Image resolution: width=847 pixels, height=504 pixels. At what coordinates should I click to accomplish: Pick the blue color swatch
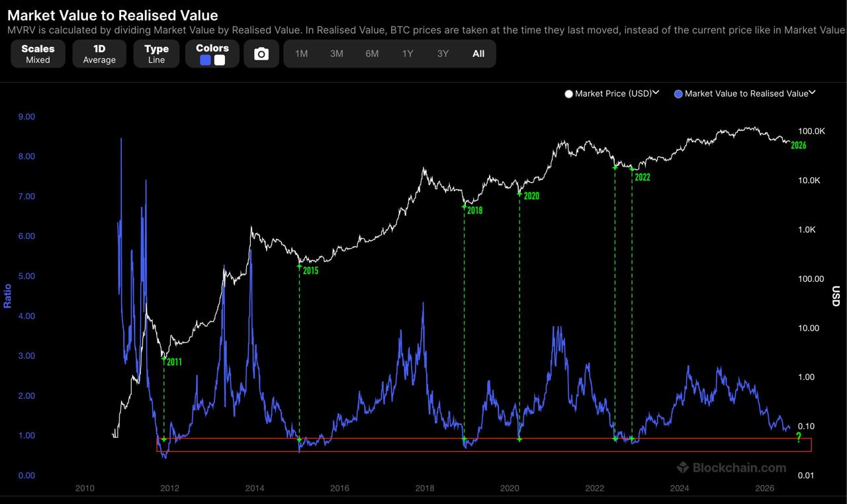click(206, 60)
